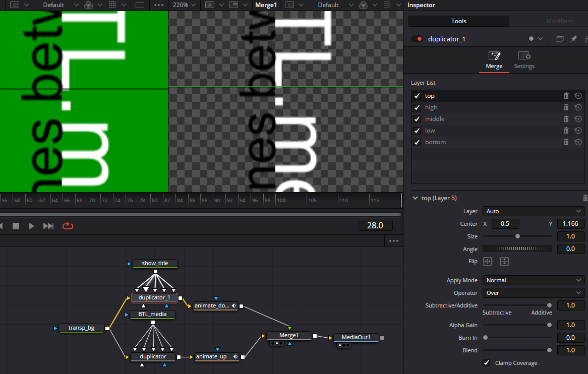Select the animate_do... node

[216, 306]
